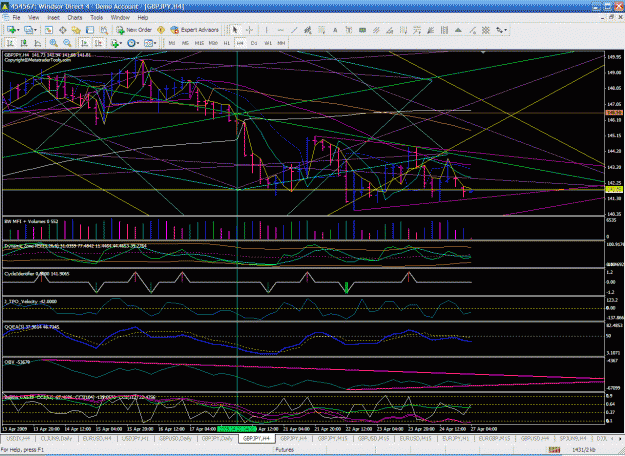Image resolution: width=625 pixels, height=456 pixels.
Task: Open the Data Window icon
Action: 63,30
